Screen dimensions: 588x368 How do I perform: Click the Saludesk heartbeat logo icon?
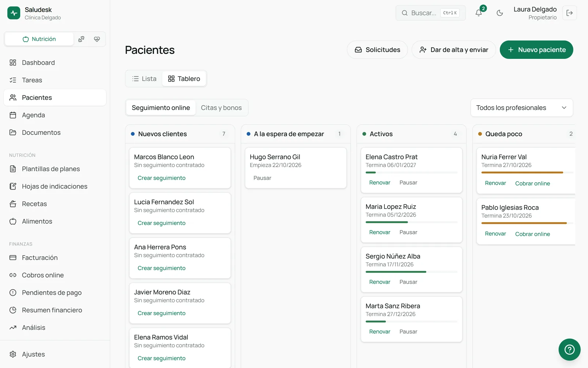pos(14,13)
